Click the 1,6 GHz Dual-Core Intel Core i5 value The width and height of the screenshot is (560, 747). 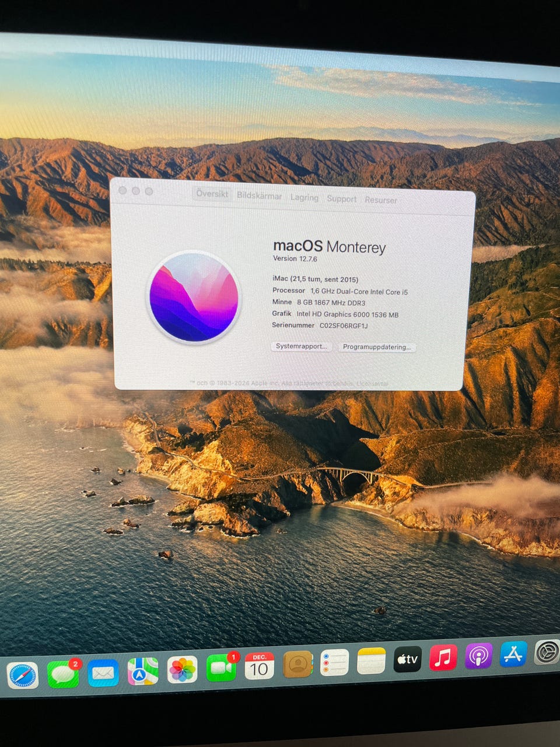[359, 291]
